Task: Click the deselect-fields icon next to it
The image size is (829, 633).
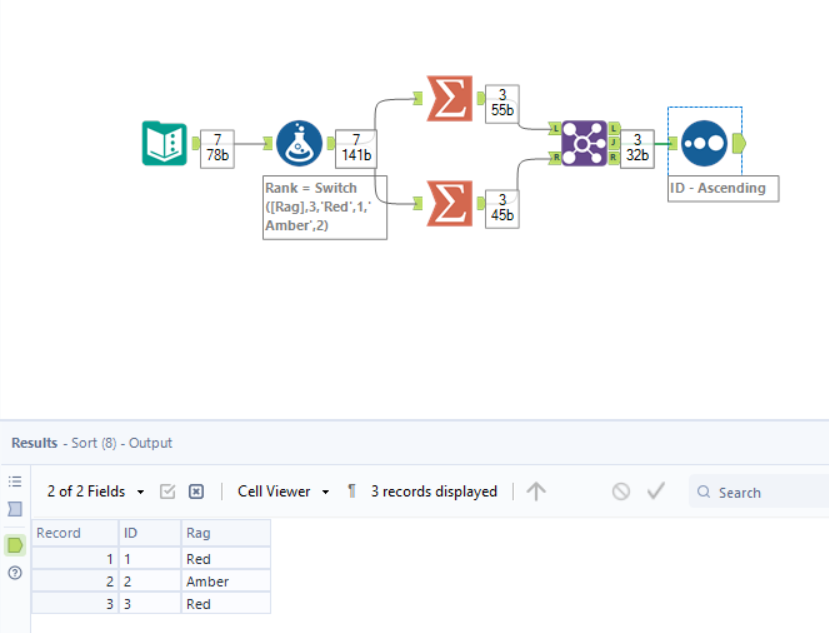Action: pos(196,491)
